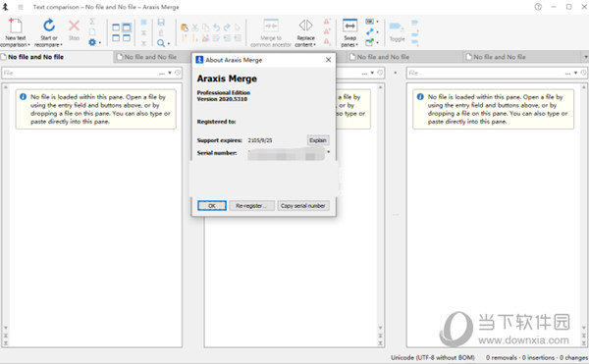Viewport: 589px width, 364px height.
Task: Click the info icon in the right pane notice
Action: [420, 97]
